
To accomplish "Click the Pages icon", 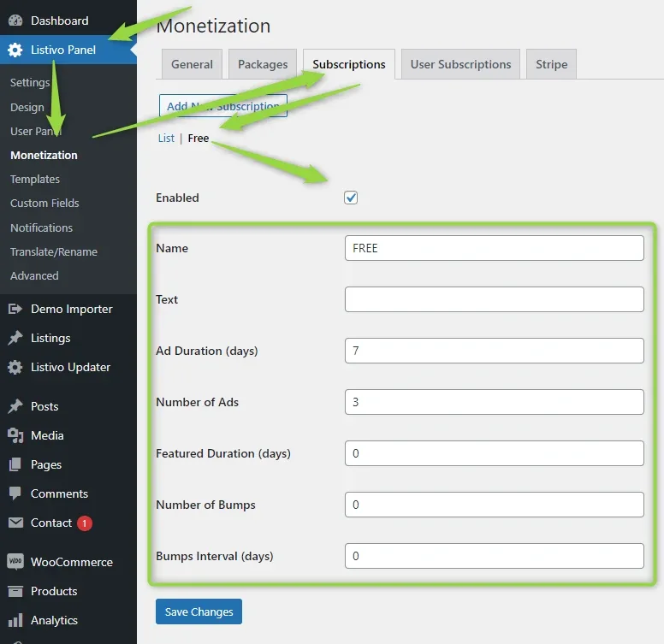I will point(15,464).
